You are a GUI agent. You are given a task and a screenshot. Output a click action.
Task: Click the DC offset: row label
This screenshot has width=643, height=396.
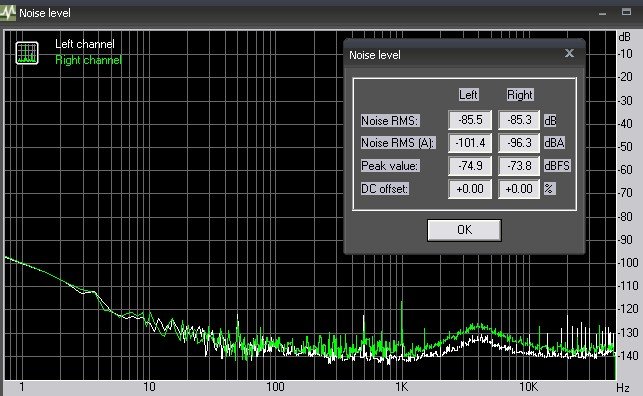385,189
